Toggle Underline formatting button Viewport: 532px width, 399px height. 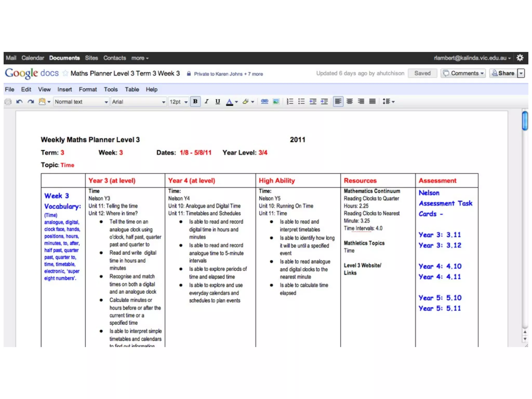(x=218, y=102)
